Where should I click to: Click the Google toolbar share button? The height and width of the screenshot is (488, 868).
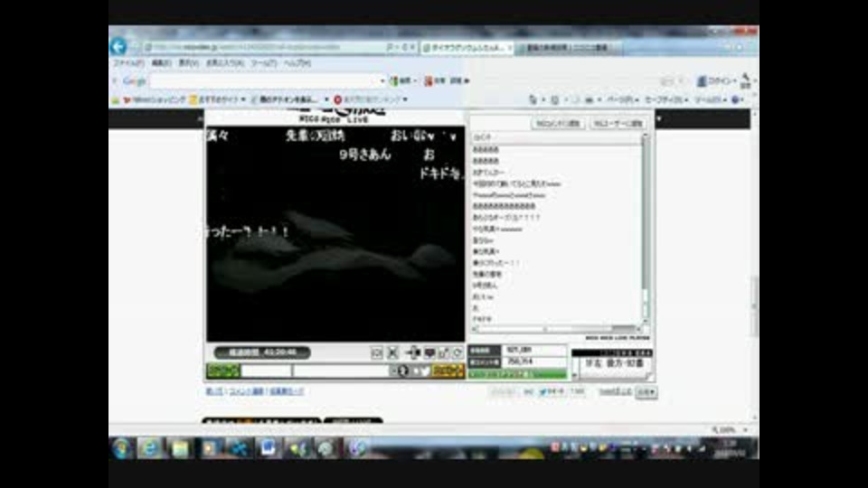coord(435,80)
